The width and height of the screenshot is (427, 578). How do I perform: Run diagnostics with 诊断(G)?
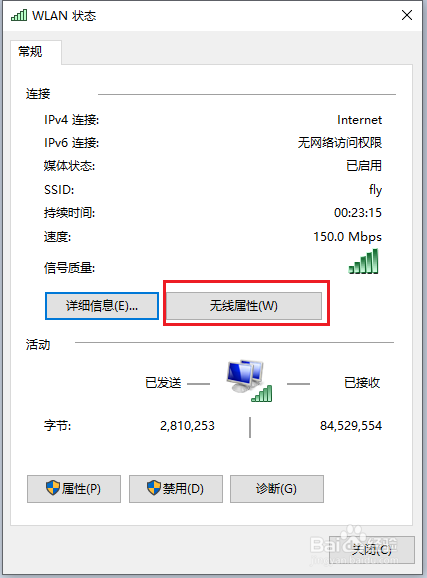coord(277,489)
